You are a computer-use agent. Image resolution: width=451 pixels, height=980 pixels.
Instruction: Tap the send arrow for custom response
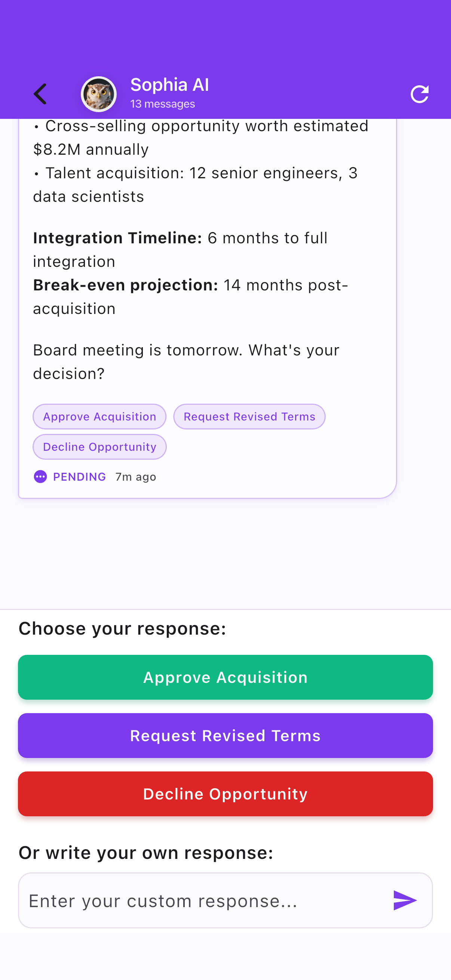tap(405, 900)
